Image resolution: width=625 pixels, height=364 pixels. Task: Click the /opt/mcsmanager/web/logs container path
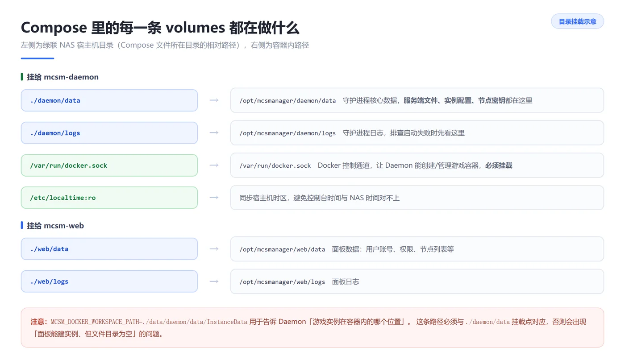[282, 282]
